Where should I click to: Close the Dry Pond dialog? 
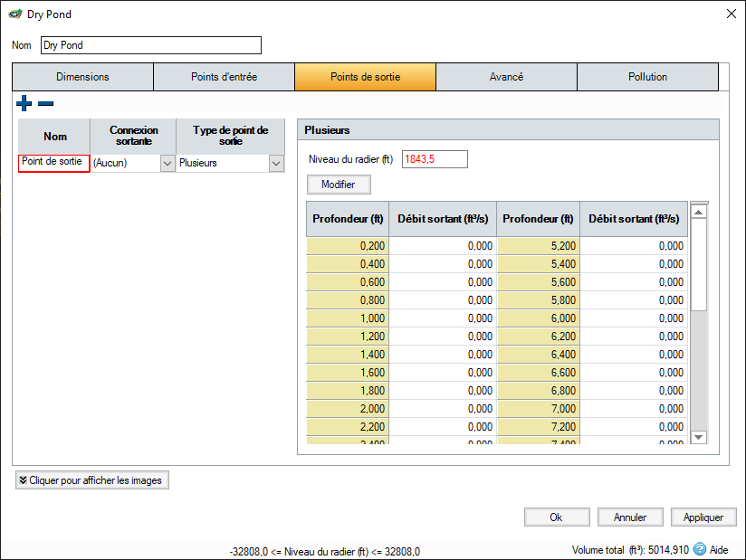732,14
